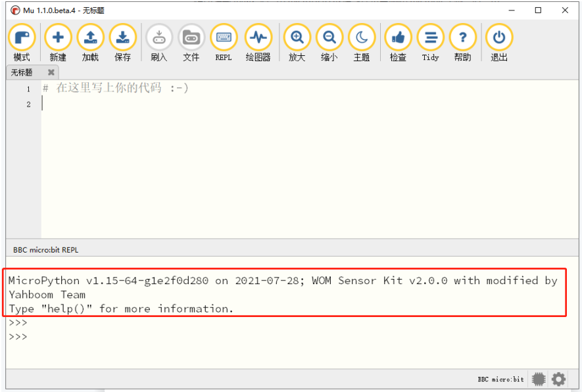Image resolution: width=582 pixels, height=392 pixels.
Task: Flash code to micro:bit via 刷入
Action: pyautogui.click(x=159, y=42)
